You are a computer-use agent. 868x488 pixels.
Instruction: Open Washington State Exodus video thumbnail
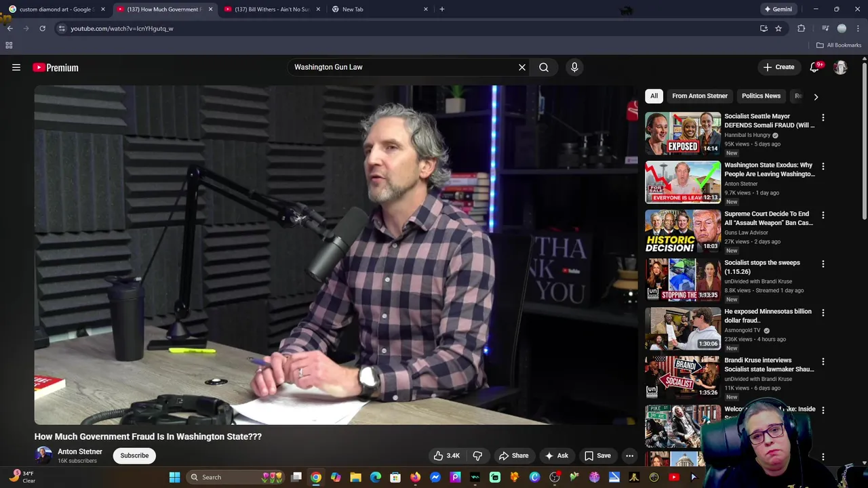(683, 182)
